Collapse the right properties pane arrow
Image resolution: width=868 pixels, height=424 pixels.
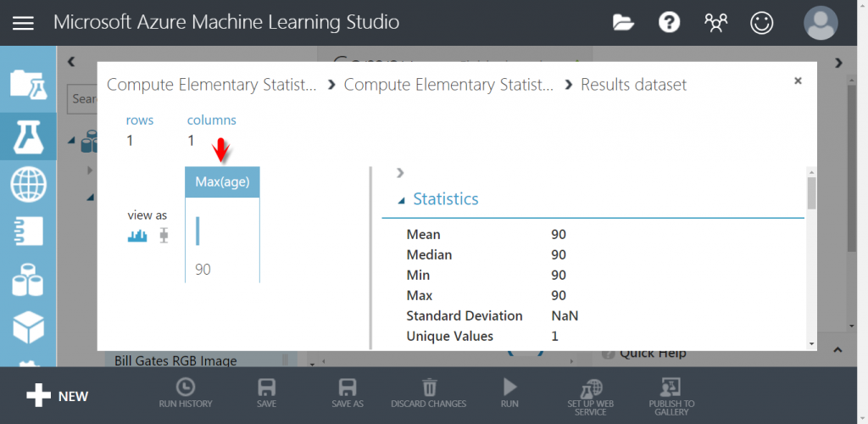pos(838,63)
